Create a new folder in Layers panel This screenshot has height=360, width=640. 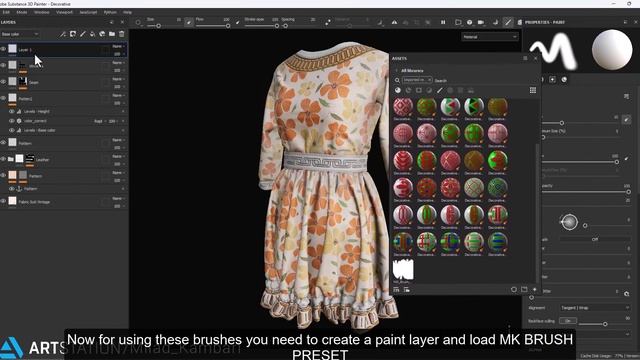112,34
